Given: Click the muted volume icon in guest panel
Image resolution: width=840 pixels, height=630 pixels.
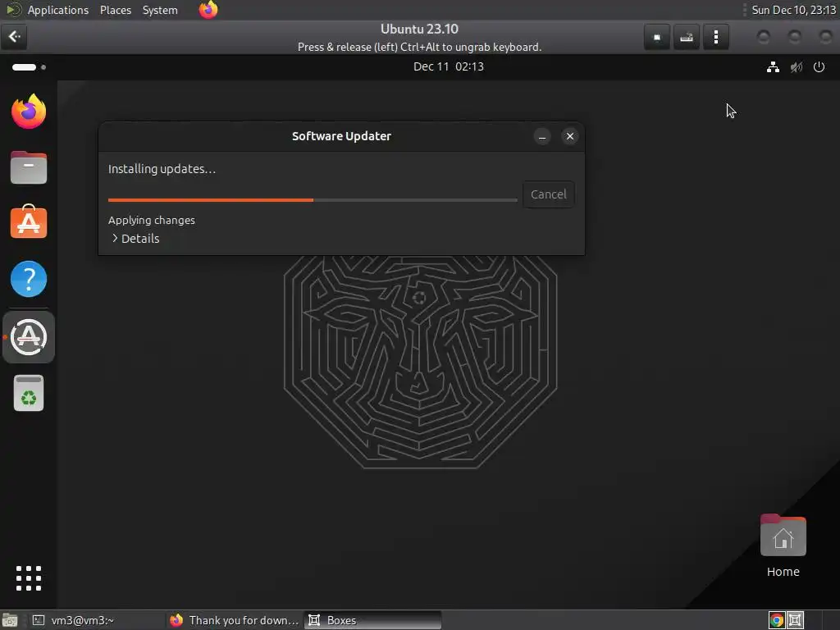Looking at the screenshot, I should tap(796, 67).
